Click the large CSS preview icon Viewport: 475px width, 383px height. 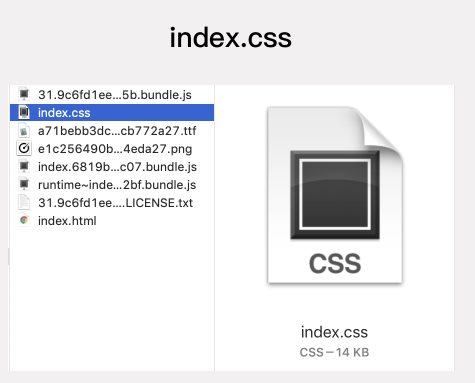[x=335, y=195]
